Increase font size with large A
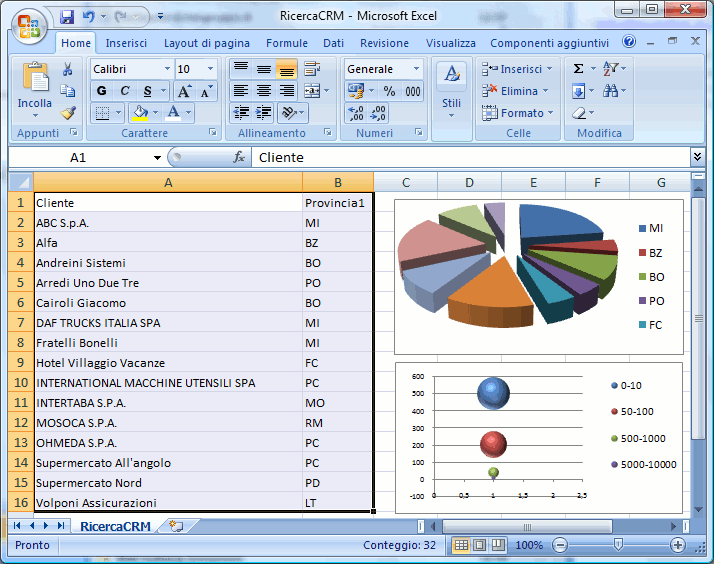This screenshot has width=714, height=564. [x=184, y=91]
